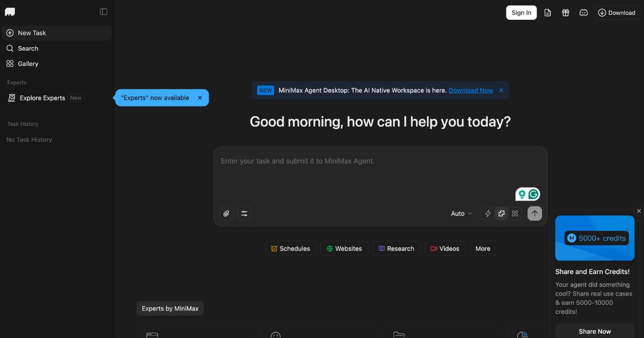The width and height of the screenshot is (644, 338).
Task: Open the Auto model dropdown
Action: [461, 214]
